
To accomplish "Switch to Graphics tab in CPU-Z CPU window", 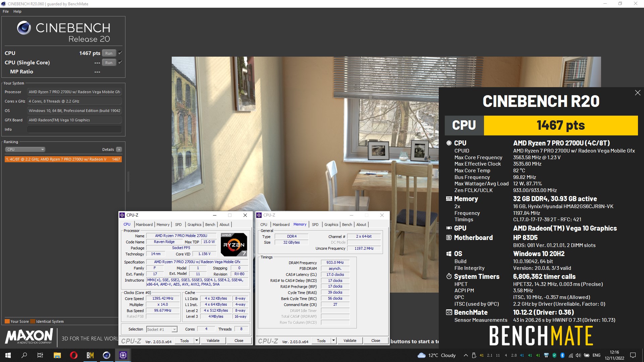I will tap(195, 225).
